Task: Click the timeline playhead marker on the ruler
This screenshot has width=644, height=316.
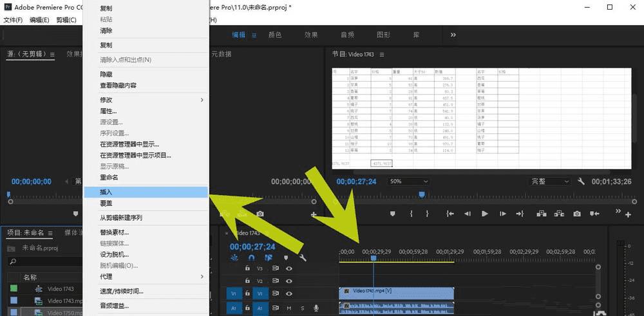Action: coord(373,258)
